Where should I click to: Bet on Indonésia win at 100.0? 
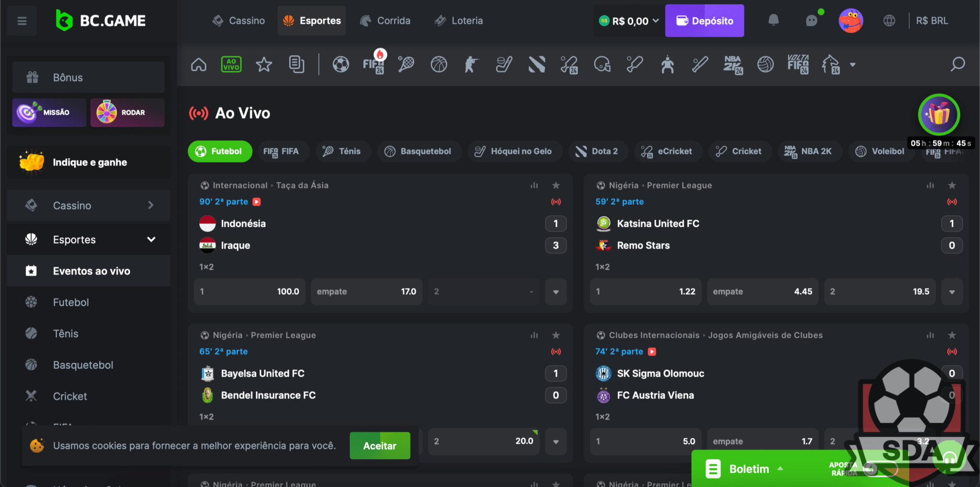[x=250, y=292]
